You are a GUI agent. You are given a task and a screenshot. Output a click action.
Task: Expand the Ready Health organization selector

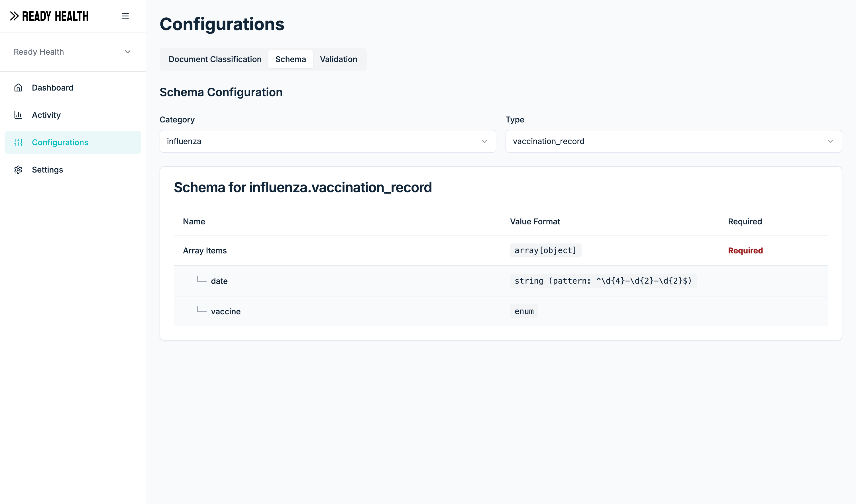[73, 52]
